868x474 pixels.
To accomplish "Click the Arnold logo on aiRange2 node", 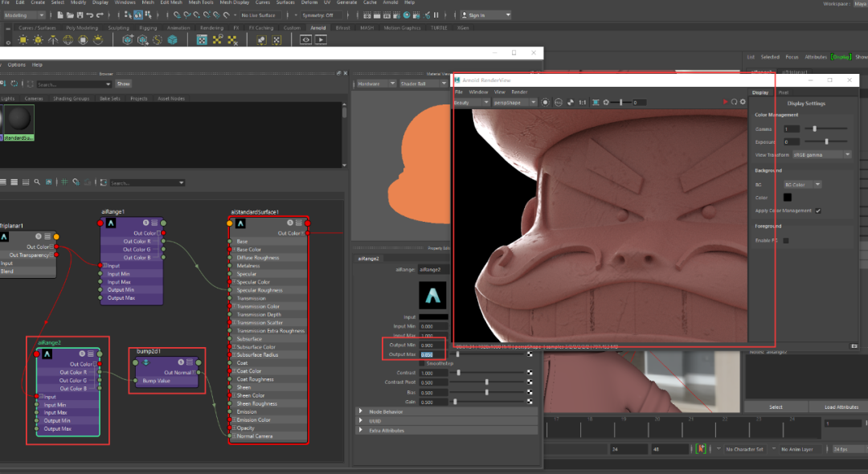I will pyautogui.click(x=47, y=354).
